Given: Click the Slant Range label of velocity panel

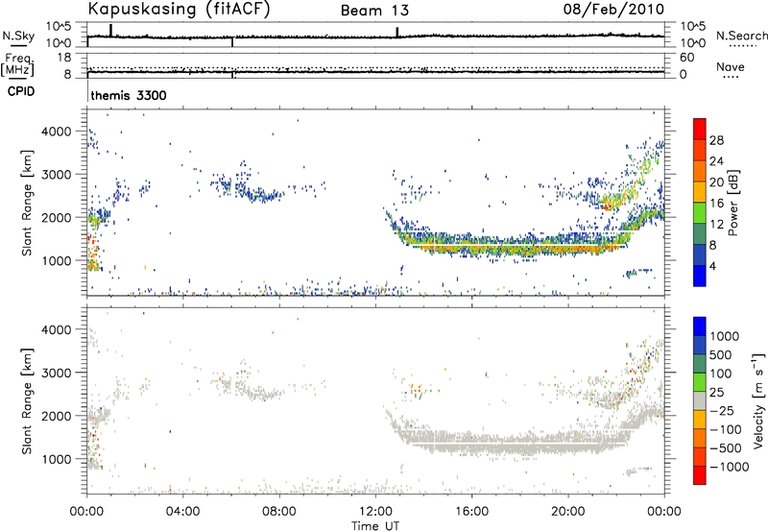Looking at the screenshot, I should pos(27,401).
